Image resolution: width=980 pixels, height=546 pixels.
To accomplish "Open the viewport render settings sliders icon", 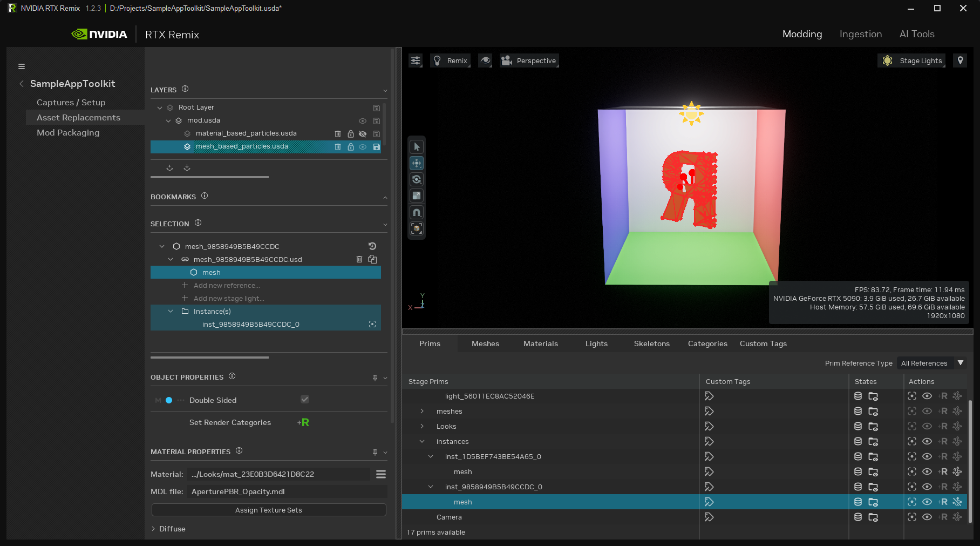I will coord(415,60).
